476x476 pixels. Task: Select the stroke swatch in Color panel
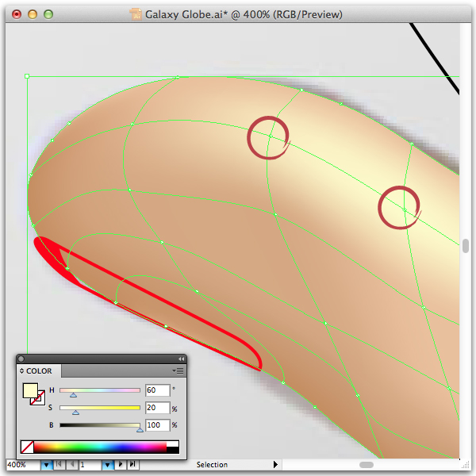coord(40,401)
